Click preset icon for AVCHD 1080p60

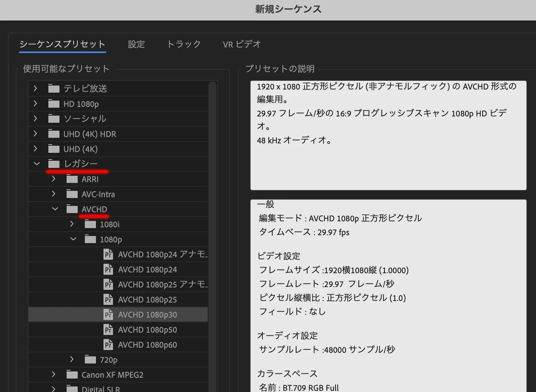[x=108, y=344]
